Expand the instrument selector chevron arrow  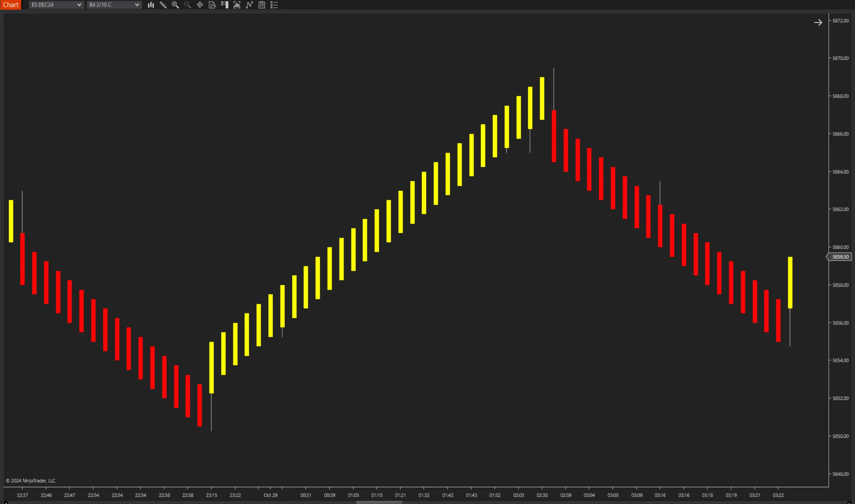tap(79, 5)
